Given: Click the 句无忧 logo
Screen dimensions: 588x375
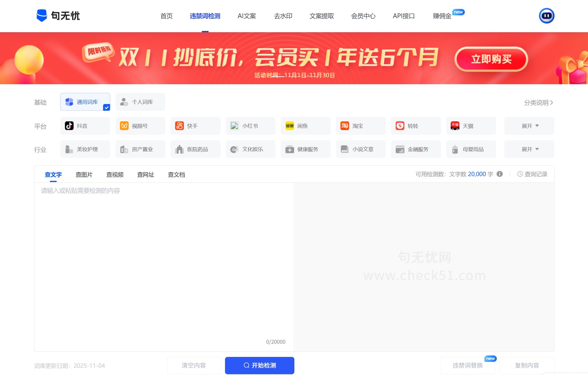Looking at the screenshot, I should (58, 16).
